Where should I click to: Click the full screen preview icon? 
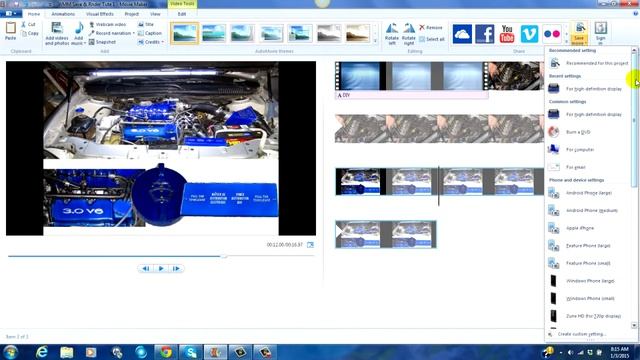(x=310, y=244)
